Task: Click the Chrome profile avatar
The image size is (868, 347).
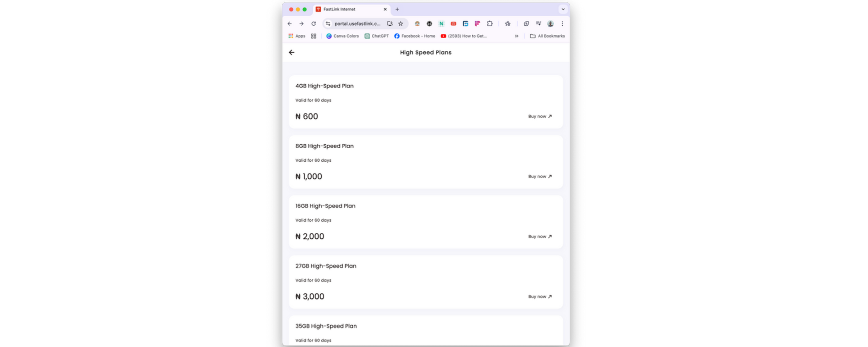Action: tap(550, 24)
